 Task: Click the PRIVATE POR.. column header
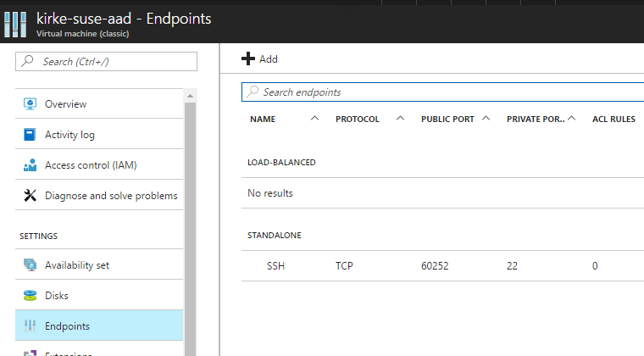536,119
